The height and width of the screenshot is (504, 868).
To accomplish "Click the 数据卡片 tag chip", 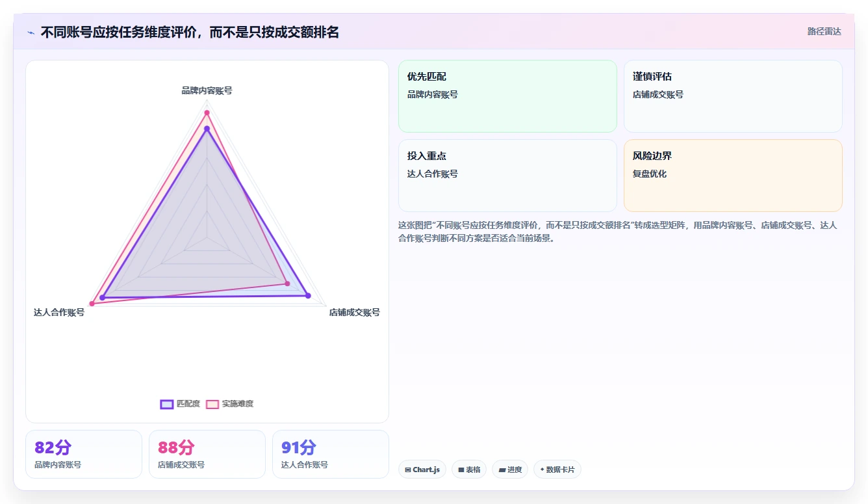I will coord(557,470).
